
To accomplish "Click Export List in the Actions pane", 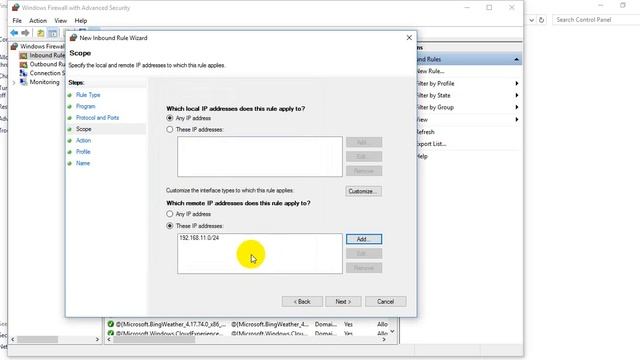I will 431,144.
